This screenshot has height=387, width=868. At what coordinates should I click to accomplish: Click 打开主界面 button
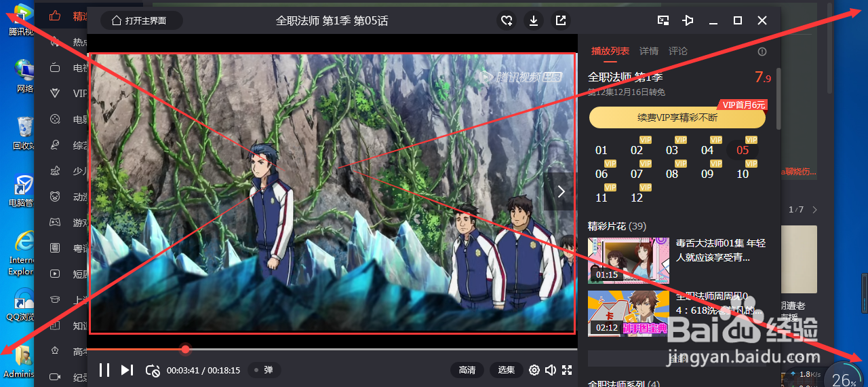(x=142, y=20)
